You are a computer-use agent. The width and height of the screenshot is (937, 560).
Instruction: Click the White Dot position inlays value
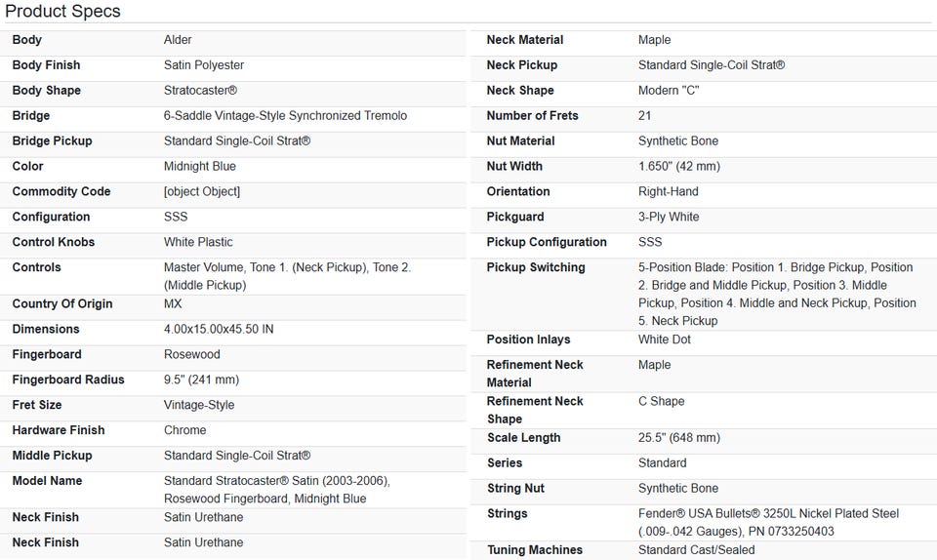665,340
